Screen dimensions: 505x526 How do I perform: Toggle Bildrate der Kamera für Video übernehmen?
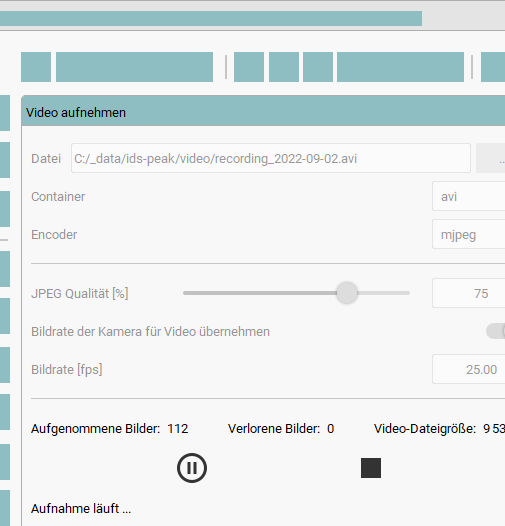(496, 331)
